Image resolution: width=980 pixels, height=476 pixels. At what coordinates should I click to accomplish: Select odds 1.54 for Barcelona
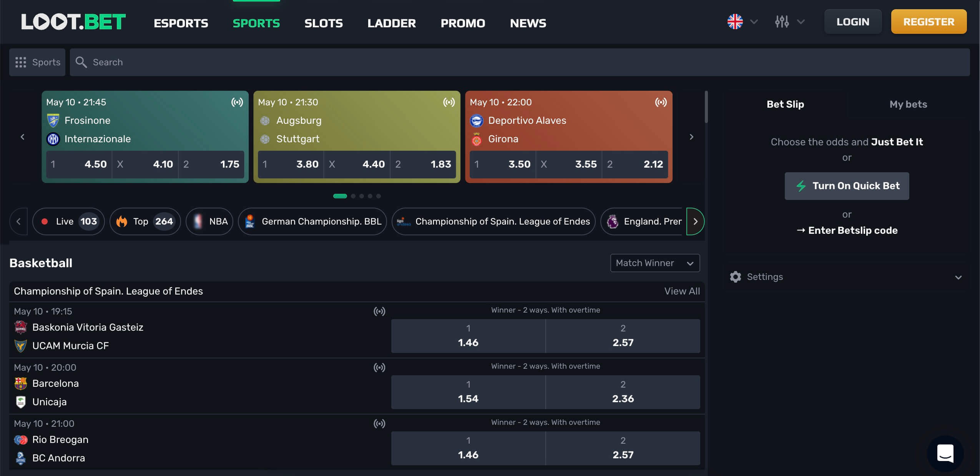coord(468,392)
